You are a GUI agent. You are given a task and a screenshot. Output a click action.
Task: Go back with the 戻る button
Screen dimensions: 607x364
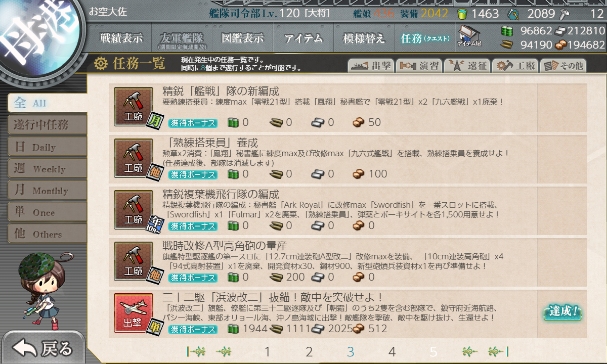[x=43, y=348]
